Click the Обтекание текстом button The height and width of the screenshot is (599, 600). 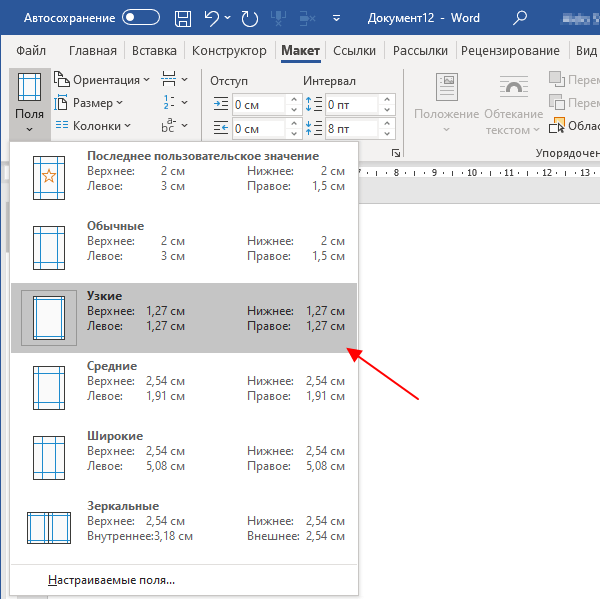tap(514, 105)
